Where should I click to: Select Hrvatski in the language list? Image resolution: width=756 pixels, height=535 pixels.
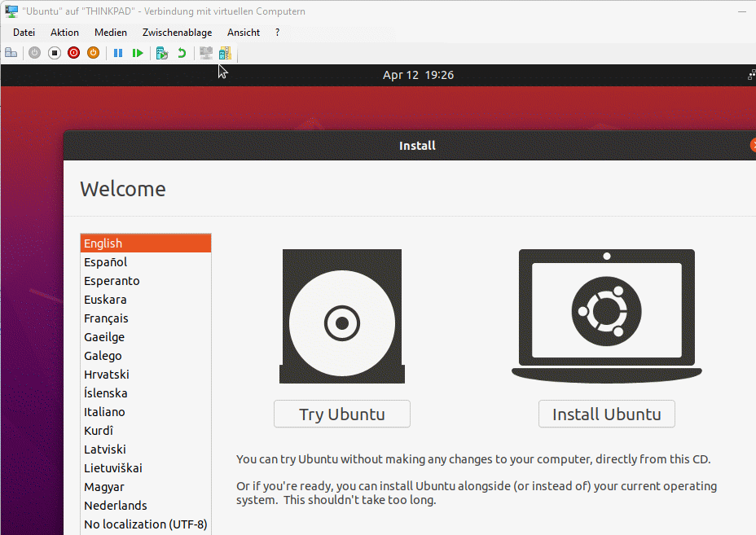[146, 375]
